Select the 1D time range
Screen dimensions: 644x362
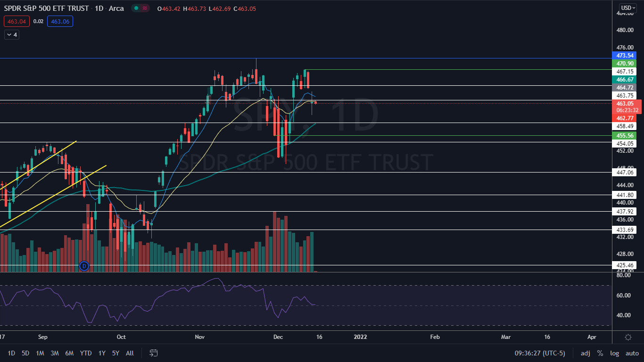click(x=11, y=353)
